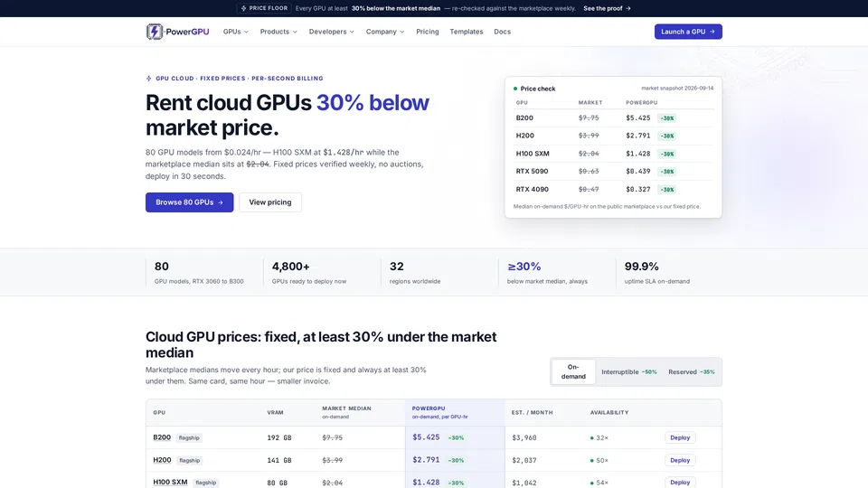868x488 pixels.
Task: Click green status dot beside Price check
Action: pyautogui.click(x=515, y=89)
